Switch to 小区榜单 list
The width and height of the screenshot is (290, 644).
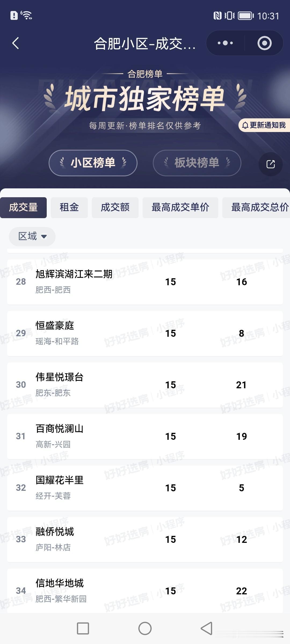pyautogui.click(x=93, y=163)
